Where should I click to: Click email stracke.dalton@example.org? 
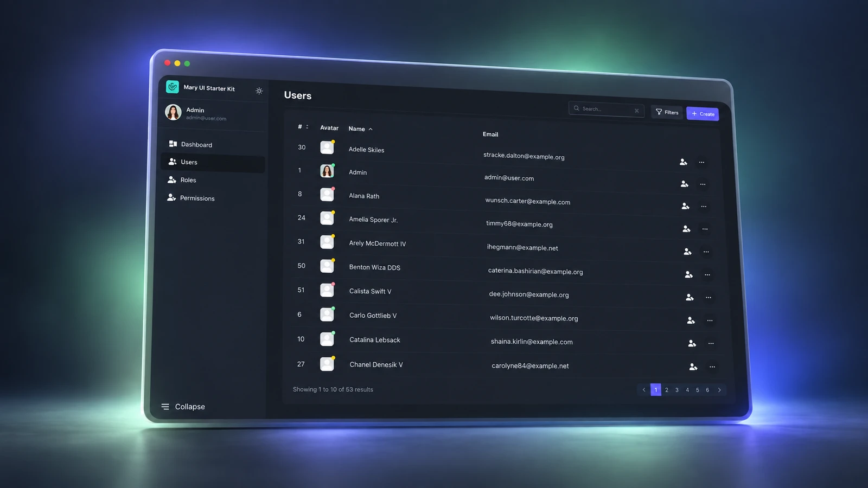pos(524,156)
